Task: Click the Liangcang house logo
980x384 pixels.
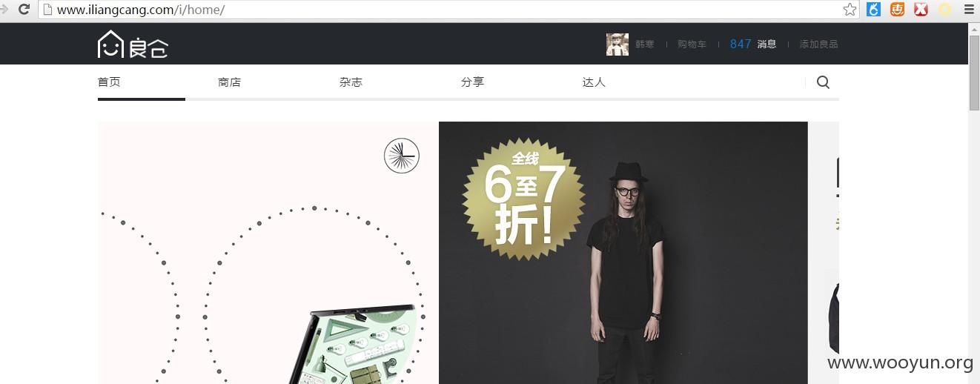Action: (133, 44)
